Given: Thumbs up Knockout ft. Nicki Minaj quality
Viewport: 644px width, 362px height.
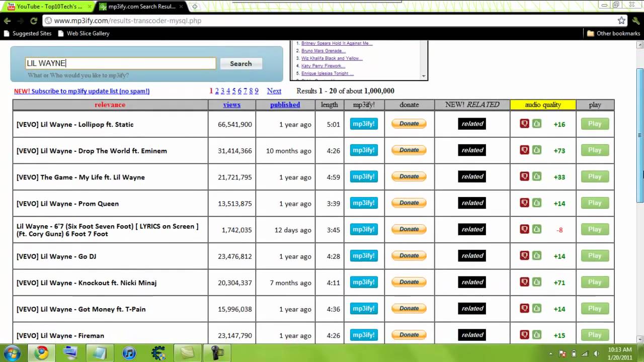Looking at the screenshot, I should click(537, 282).
